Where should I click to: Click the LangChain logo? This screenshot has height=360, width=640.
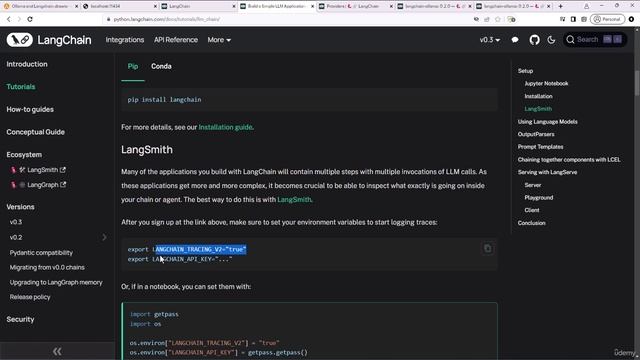point(49,40)
